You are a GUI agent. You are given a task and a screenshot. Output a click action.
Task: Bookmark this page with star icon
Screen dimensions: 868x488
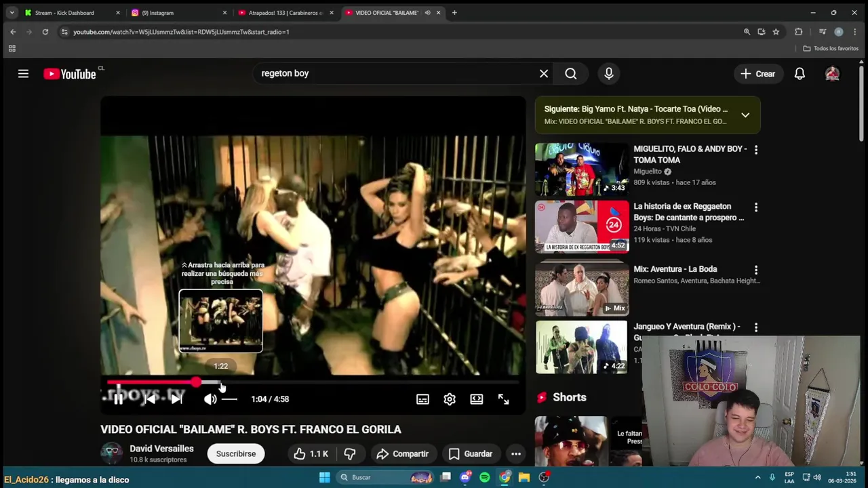click(x=776, y=32)
